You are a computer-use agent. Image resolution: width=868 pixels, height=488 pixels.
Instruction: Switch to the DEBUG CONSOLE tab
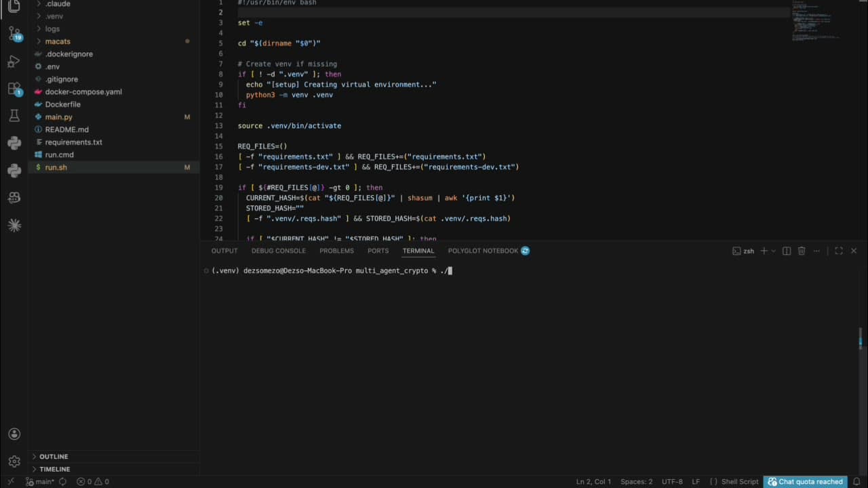pos(278,251)
